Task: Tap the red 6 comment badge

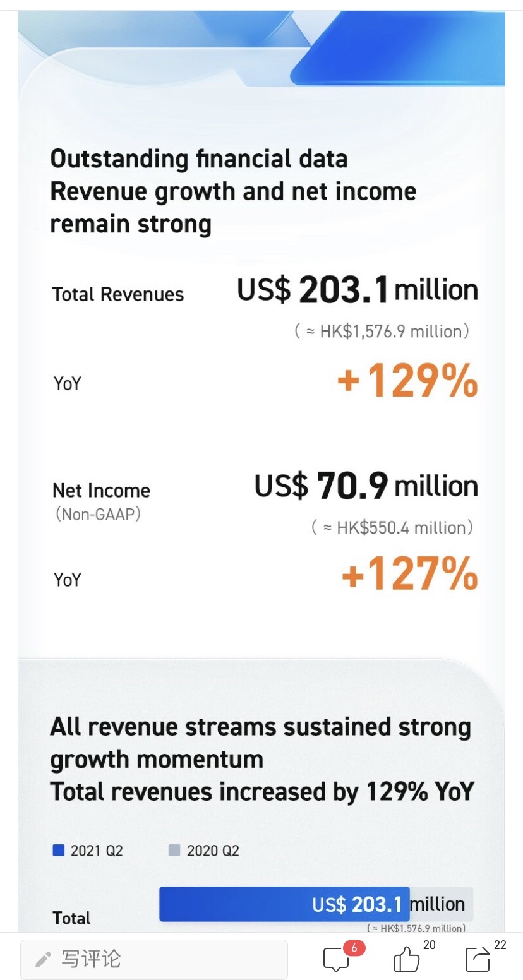Action: tap(354, 947)
